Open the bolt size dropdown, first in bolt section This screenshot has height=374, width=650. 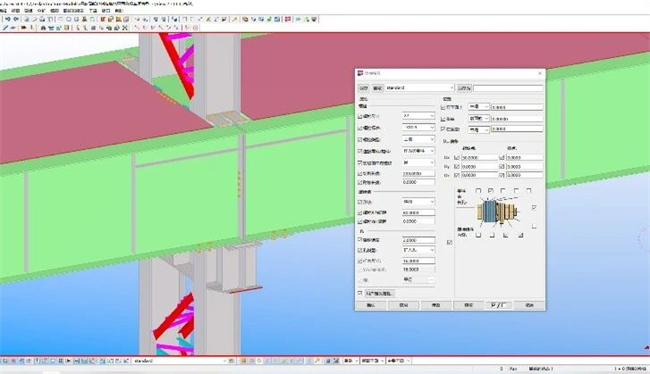click(418, 116)
